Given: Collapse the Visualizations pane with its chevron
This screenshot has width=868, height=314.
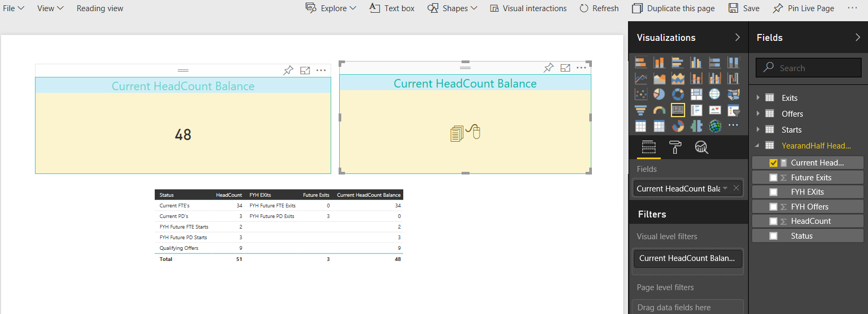Looking at the screenshot, I should click(737, 37).
